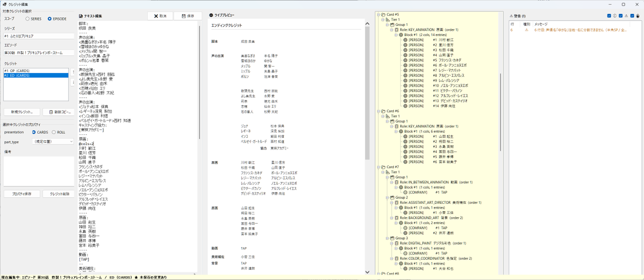Click the 保存 save button
Screen dimensions: 644x280
(x=188, y=16)
